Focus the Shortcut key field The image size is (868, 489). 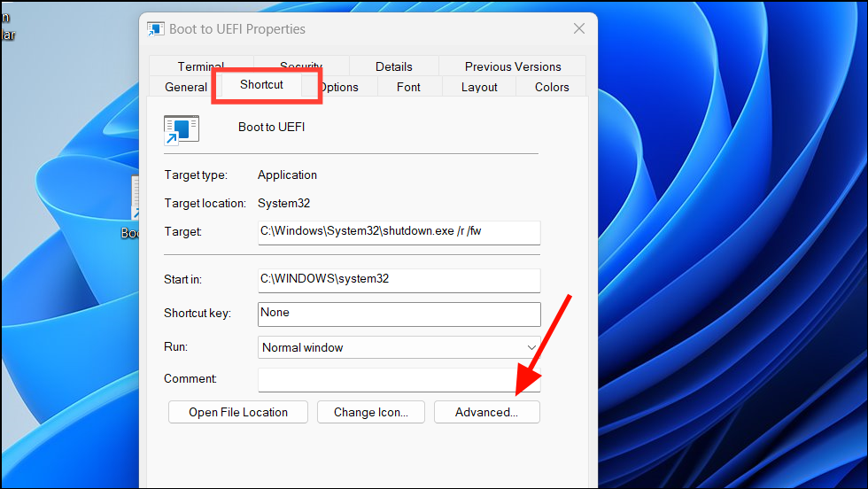point(399,314)
